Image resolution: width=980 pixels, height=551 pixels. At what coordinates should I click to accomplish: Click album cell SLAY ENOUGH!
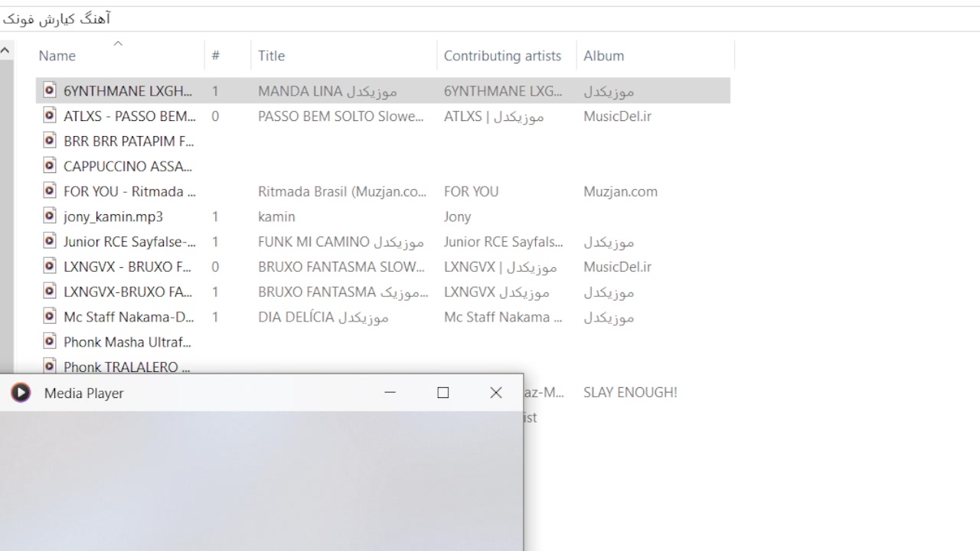click(630, 392)
